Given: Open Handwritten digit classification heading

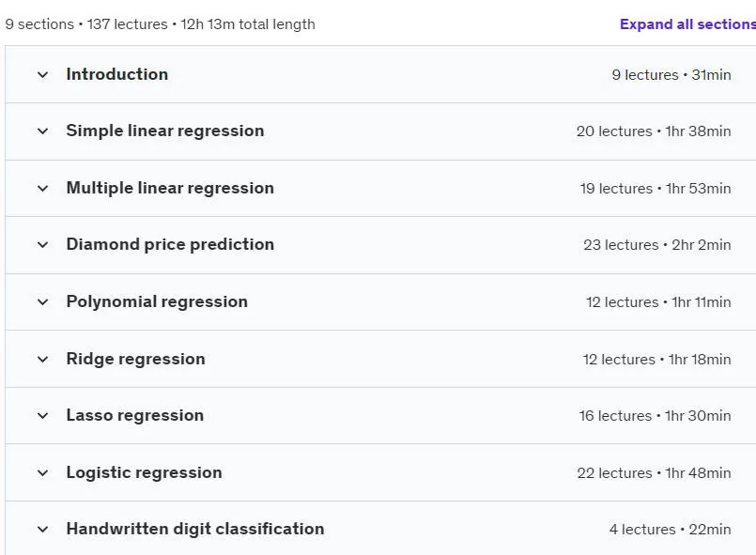Looking at the screenshot, I should coord(195,529).
